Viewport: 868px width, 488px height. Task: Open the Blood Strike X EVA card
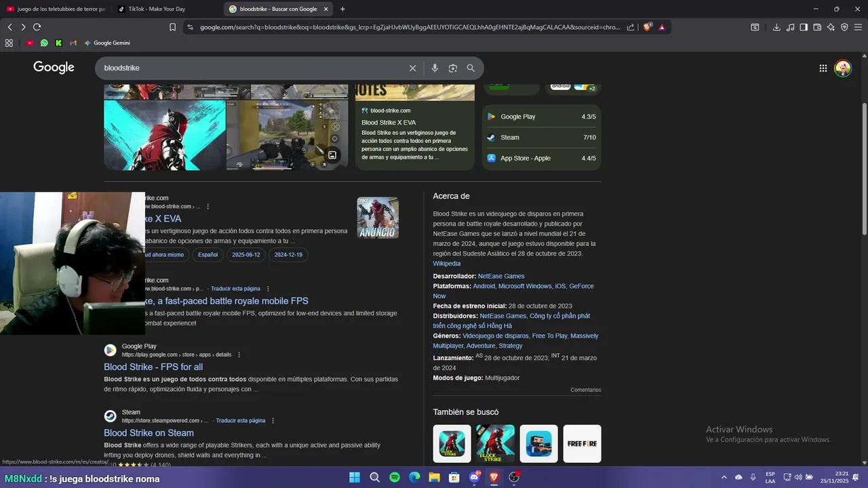[415, 127]
